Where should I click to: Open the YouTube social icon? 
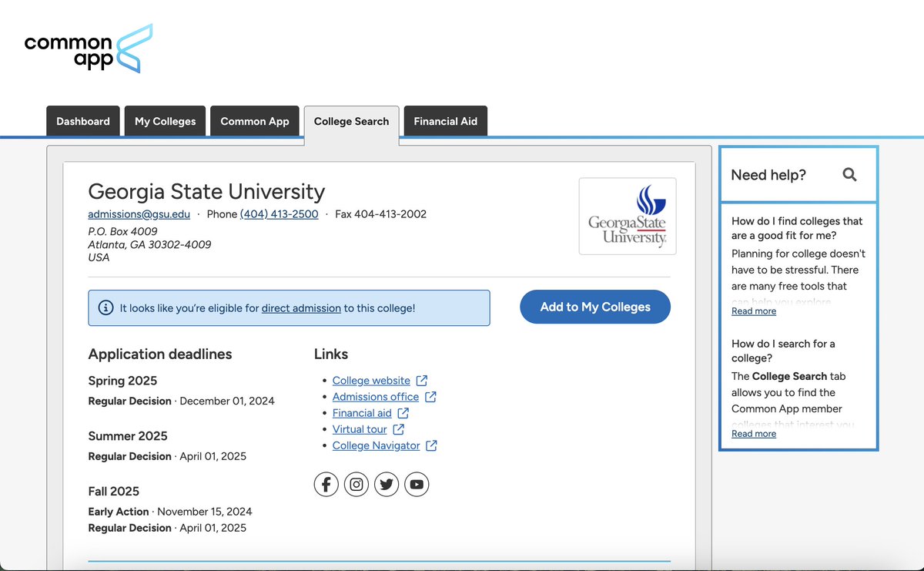click(x=417, y=484)
